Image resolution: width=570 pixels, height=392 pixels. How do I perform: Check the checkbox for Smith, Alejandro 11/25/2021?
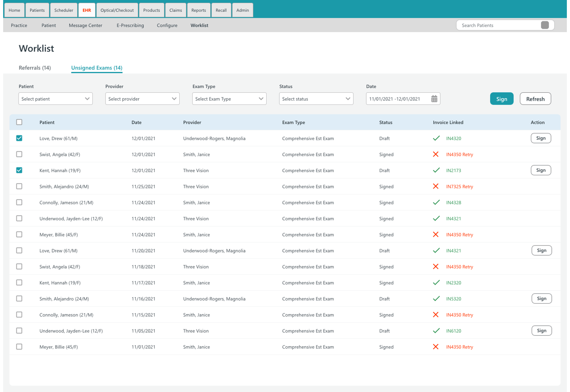coord(19,186)
